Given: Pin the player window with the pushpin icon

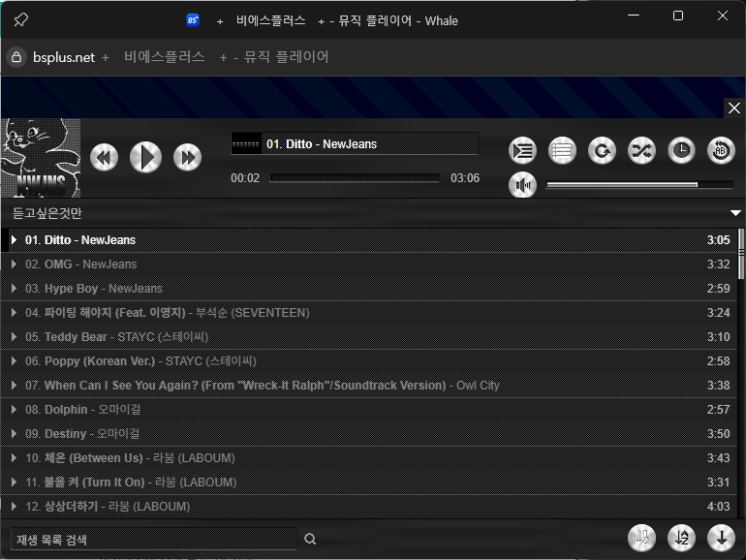Looking at the screenshot, I should (x=20, y=20).
